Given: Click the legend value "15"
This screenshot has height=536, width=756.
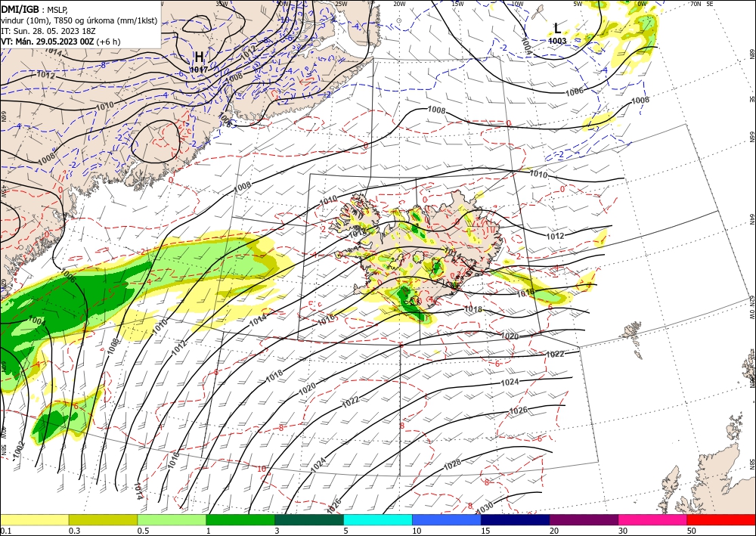Looking at the screenshot, I should [485, 531].
